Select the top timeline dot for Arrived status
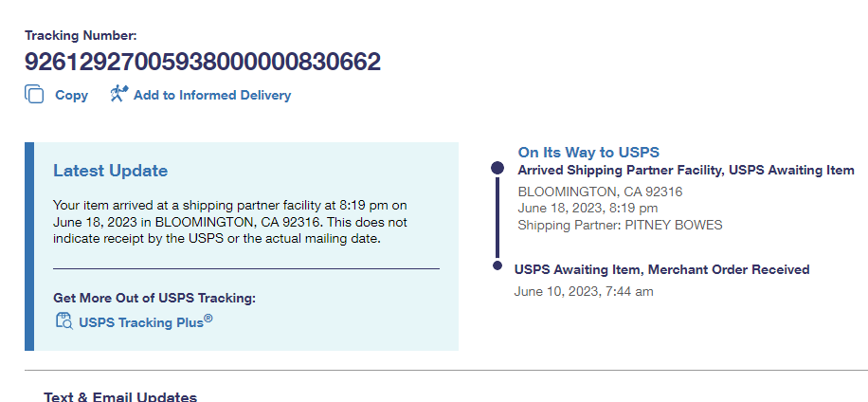The width and height of the screenshot is (868, 402). pos(497,168)
